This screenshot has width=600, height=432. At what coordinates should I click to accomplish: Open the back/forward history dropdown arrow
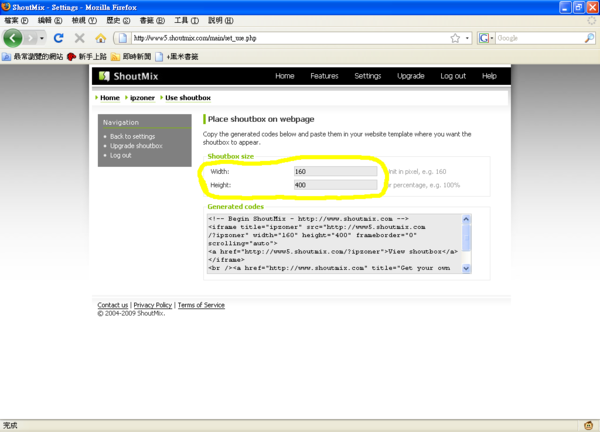click(42, 38)
